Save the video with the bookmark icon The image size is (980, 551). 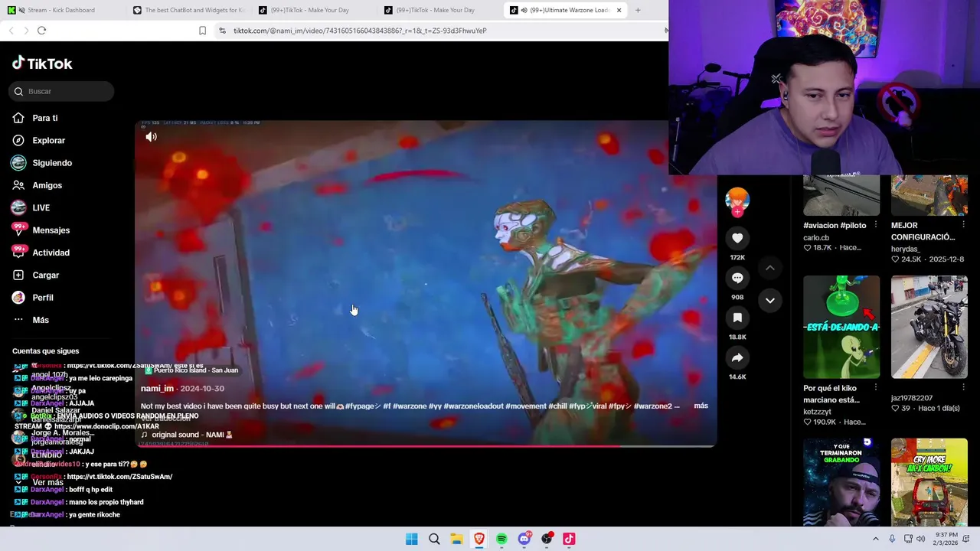(737, 318)
